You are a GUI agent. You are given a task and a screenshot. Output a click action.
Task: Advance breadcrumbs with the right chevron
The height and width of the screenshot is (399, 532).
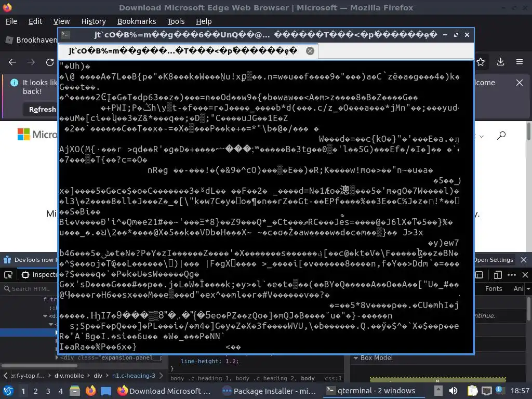pyautogui.click(x=161, y=376)
